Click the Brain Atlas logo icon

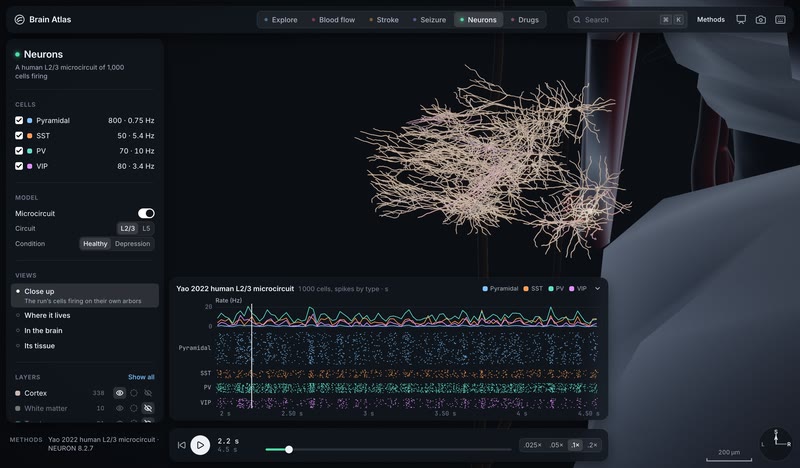tap(19, 19)
